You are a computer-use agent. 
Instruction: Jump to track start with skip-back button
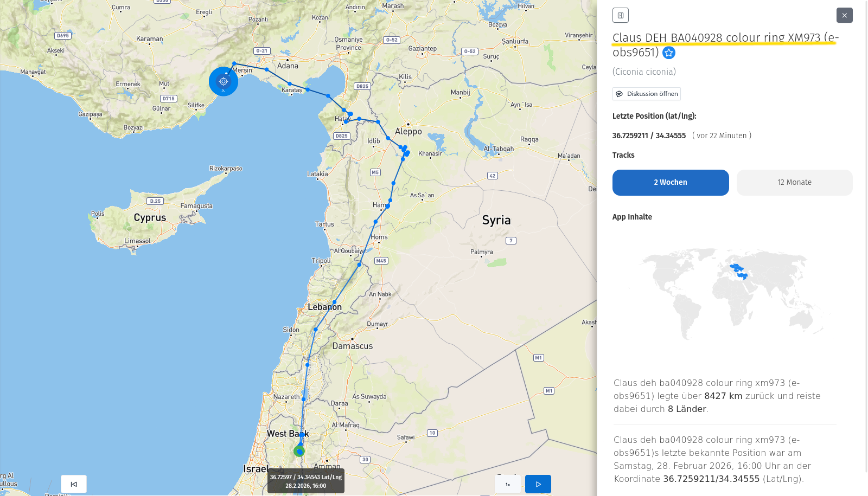pos(74,484)
